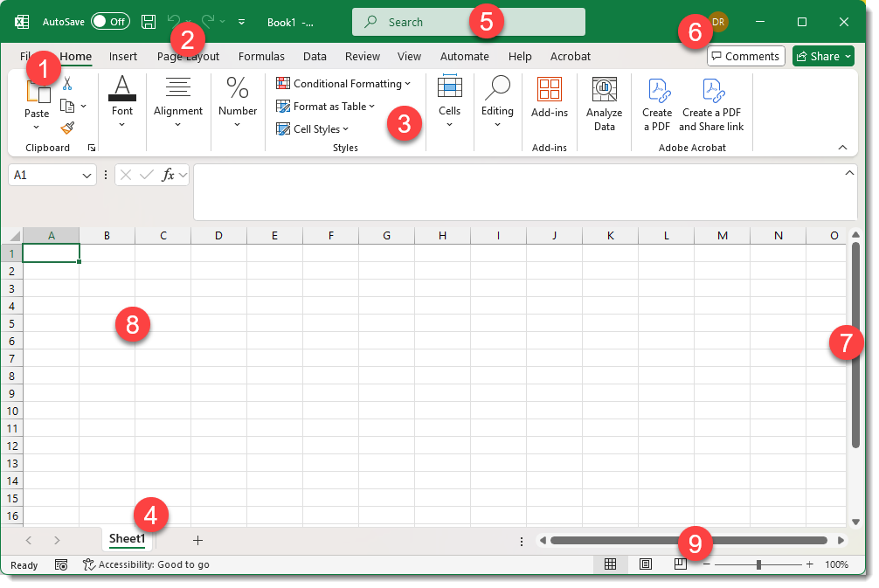This screenshot has width=879, height=588.
Task: Expand the Editing group dropdown
Action: 497,122
